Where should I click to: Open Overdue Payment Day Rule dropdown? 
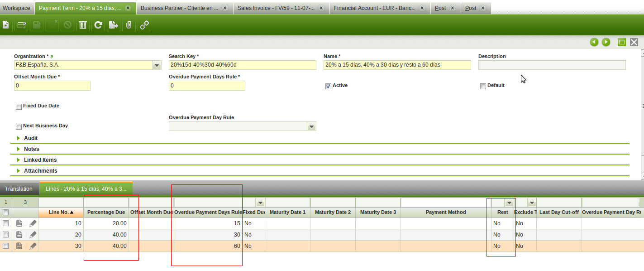pos(311,126)
